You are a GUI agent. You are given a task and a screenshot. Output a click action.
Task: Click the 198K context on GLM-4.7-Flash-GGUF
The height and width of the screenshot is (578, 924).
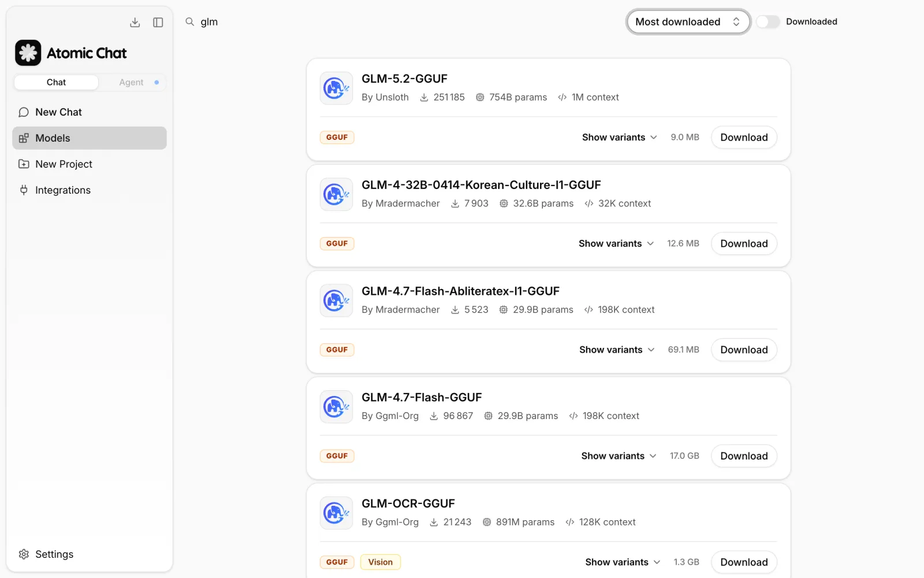click(611, 416)
